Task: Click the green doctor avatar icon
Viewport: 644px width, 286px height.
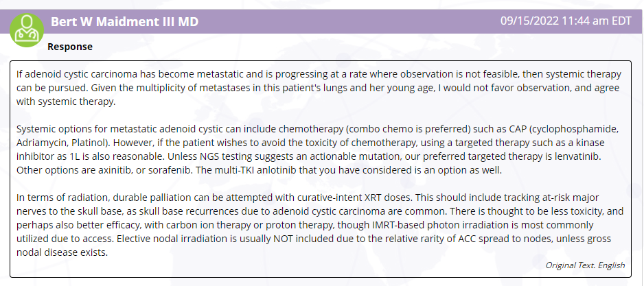Action: tap(27, 30)
